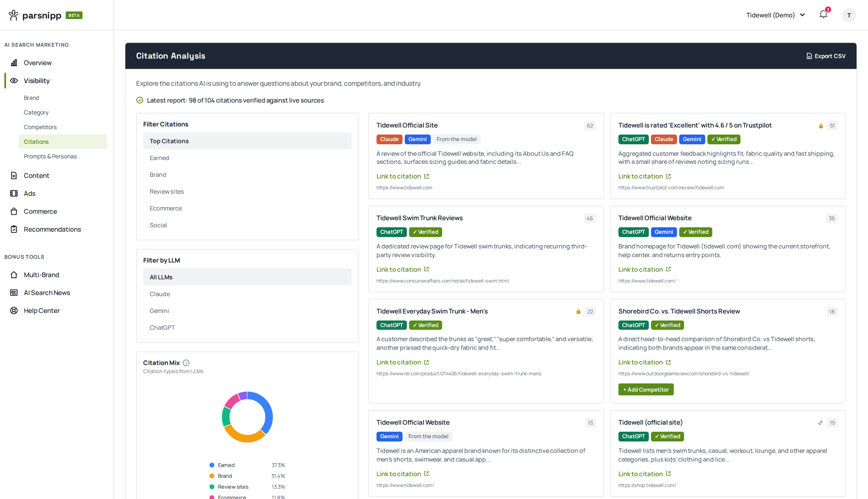Click the Export CSV file icon
868x499 pixels.
[809, 56]
